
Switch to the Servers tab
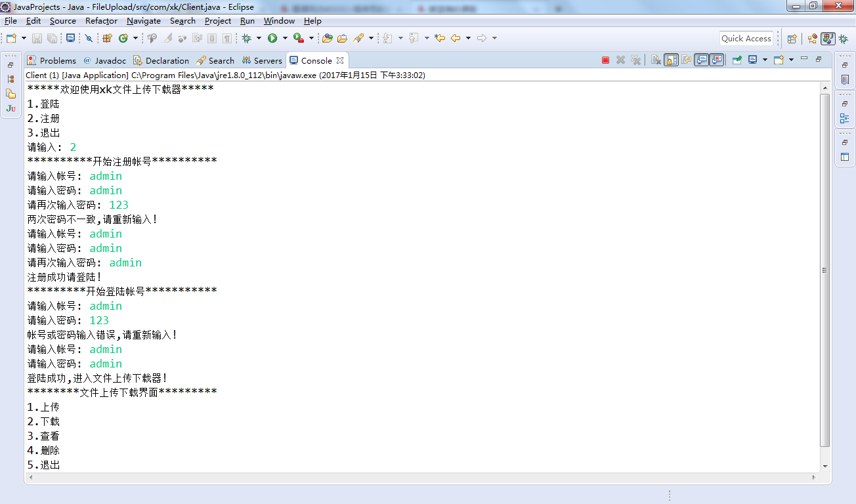coord(262,60)
